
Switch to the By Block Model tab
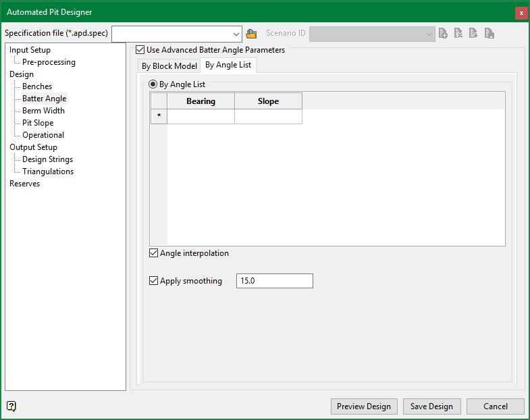169,66
